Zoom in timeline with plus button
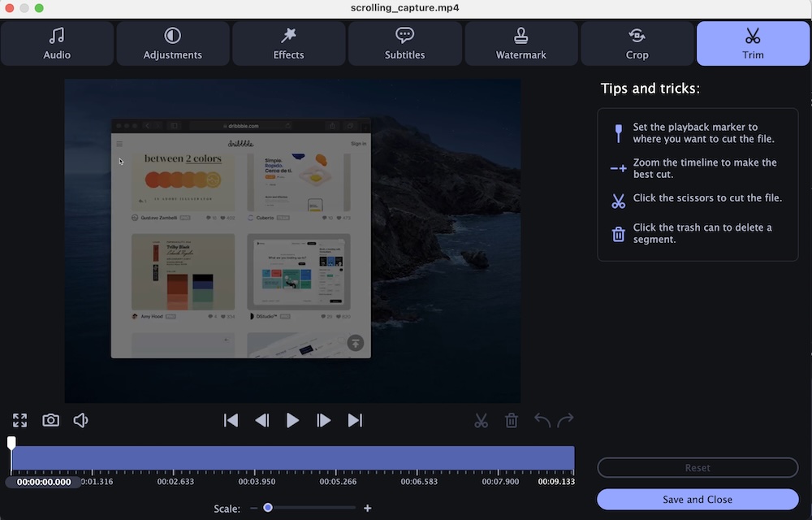The height and width of the screenshot is (520, 812). click(367, 508)
